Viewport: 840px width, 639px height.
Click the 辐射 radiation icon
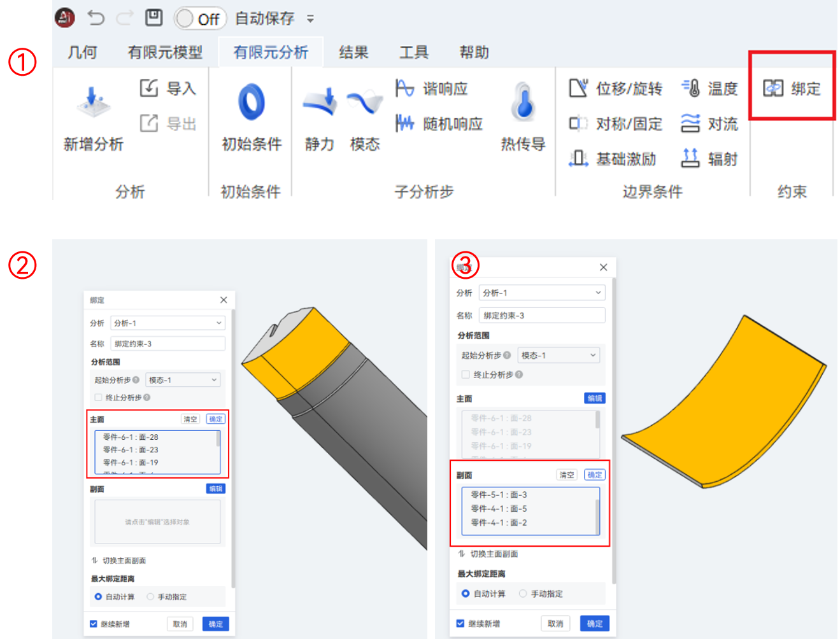click(x=690, y=158)
